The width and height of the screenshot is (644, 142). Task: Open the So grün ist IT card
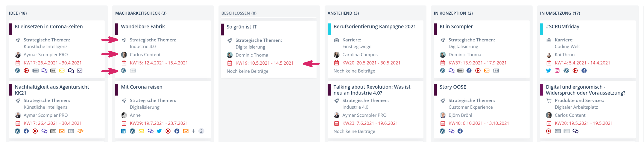coord(241,27)
